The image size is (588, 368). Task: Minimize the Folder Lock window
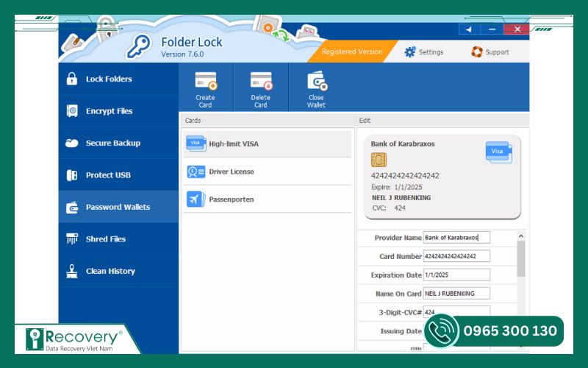coord(492,29)
